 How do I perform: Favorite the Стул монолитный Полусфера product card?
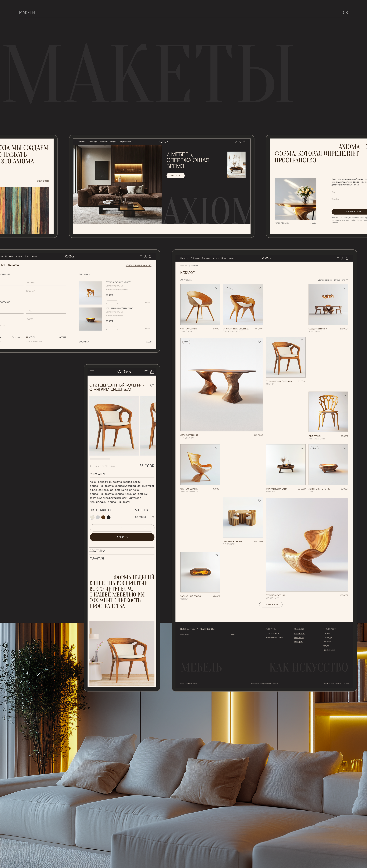217,288
